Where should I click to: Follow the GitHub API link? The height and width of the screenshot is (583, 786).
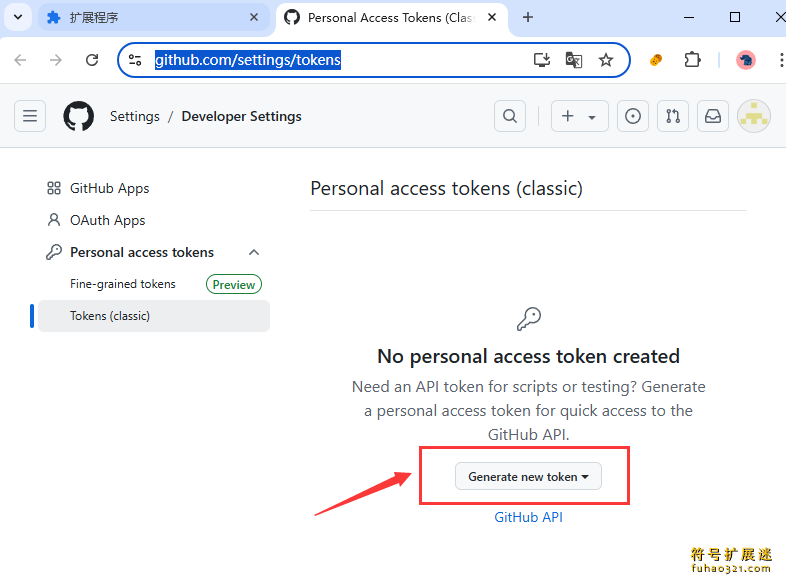(528, 517)
